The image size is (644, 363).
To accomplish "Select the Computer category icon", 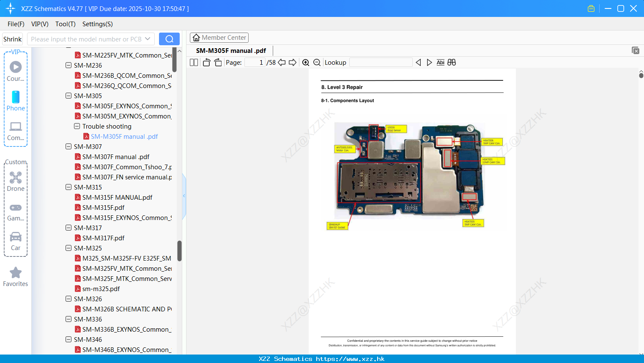I will click(16, 131).
